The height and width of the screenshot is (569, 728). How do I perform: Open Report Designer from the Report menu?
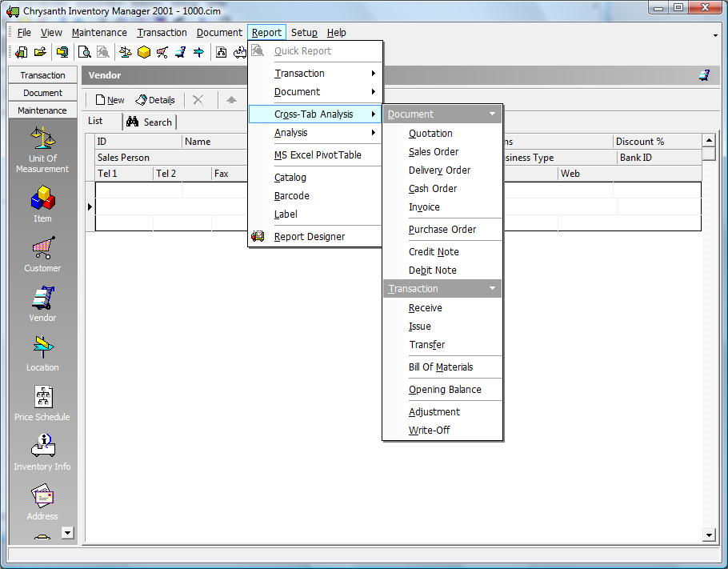[309, 237]
